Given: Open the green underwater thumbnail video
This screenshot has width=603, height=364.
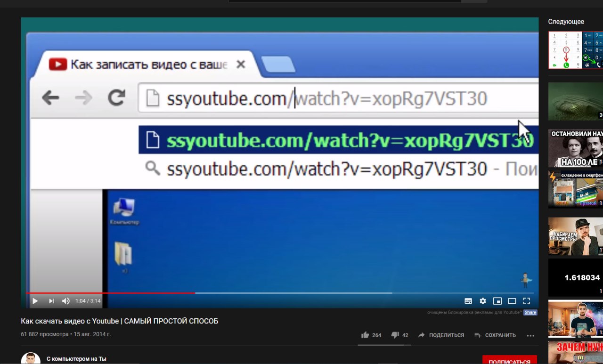Looking at the screenshot, I should [576, 101].
